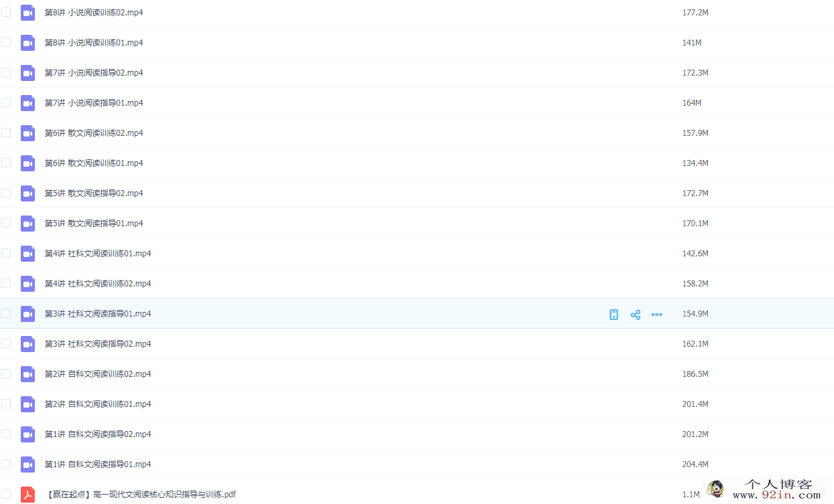Click the video icon for 第8讲 小说阅读训练02.mp4
This screenshot has width=834, height=504.
[27, 13]
